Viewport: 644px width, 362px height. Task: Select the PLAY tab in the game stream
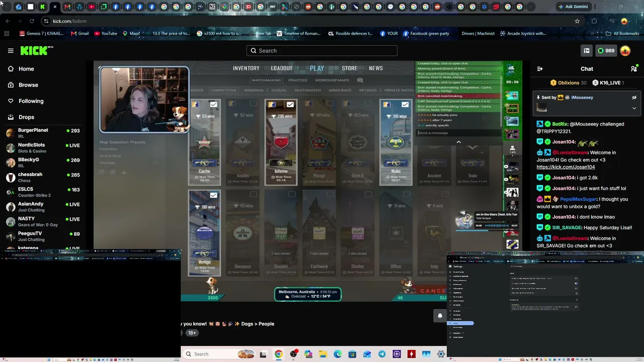pos(317,68)
